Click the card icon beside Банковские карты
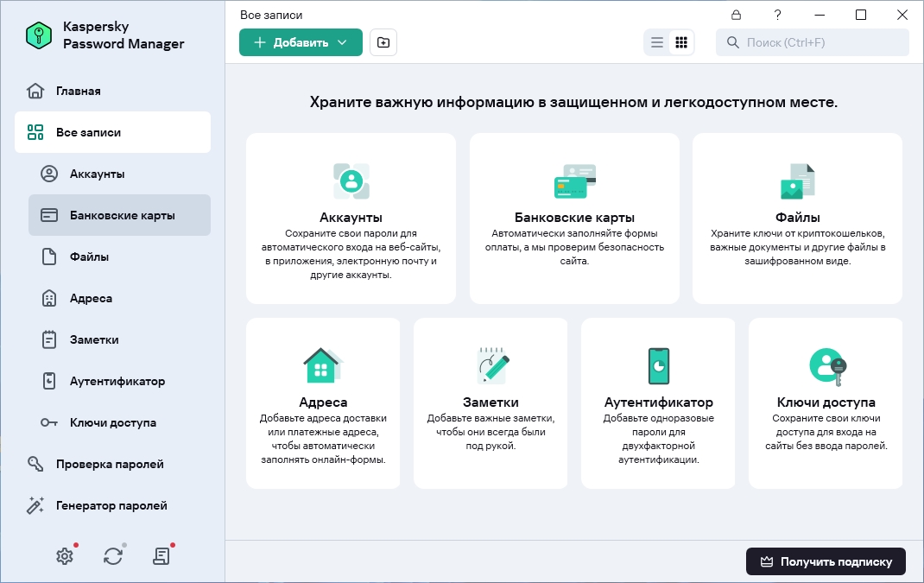This screenshot has height=583, width=924. coord(49,215)
